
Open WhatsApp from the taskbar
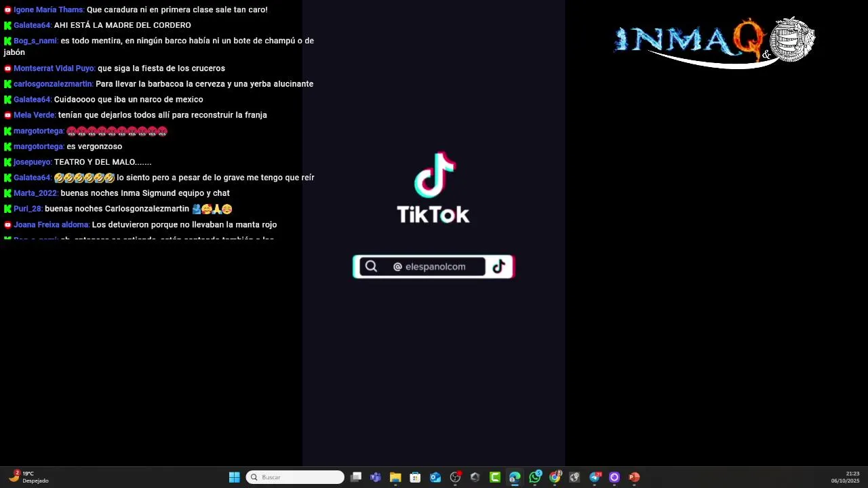pyautogui.click(x=535, y=477)
